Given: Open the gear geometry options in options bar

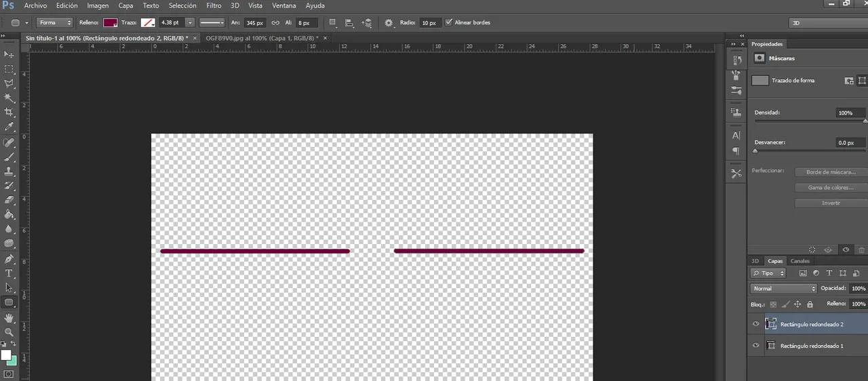Looking at the screenshot, I should click(x=389, y=22).
